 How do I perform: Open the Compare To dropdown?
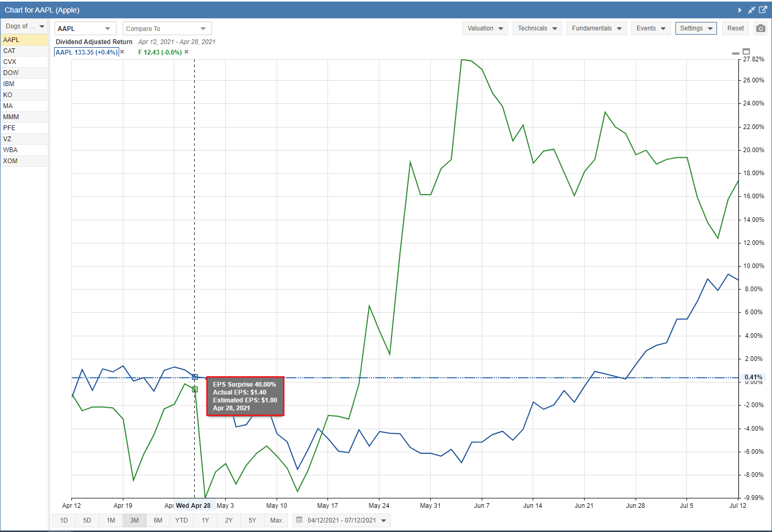pos(167,28)
